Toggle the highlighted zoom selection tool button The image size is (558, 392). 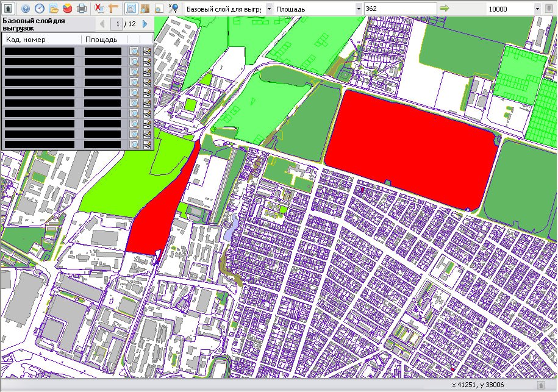(131, 9)
